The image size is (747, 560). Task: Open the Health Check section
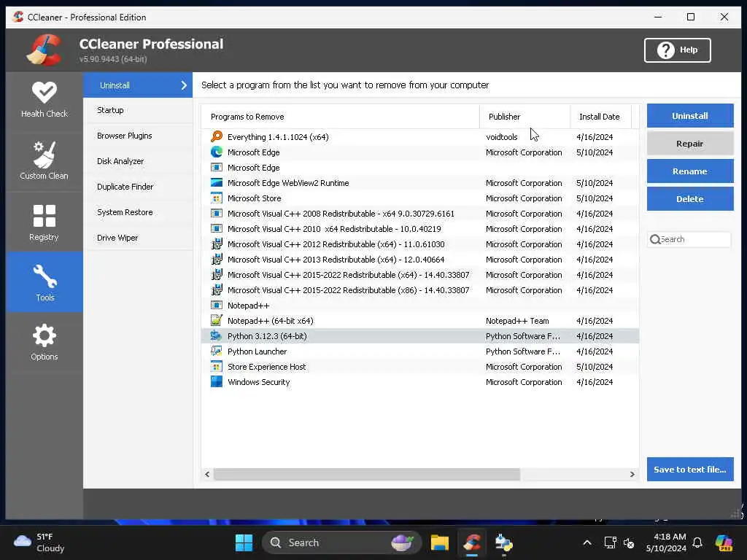tap(44, 100)
